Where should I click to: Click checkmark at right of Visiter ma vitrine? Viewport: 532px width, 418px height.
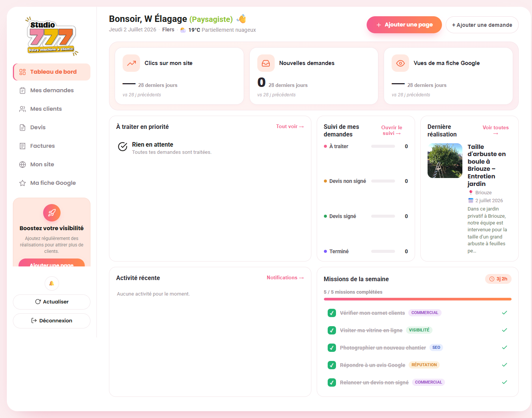point(504,330)
